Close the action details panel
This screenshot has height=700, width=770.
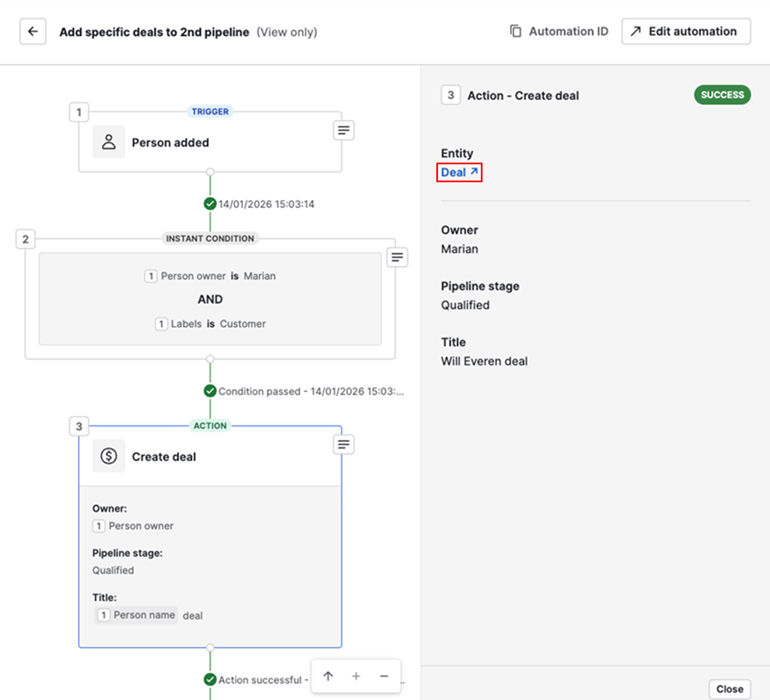click(729, 689)
